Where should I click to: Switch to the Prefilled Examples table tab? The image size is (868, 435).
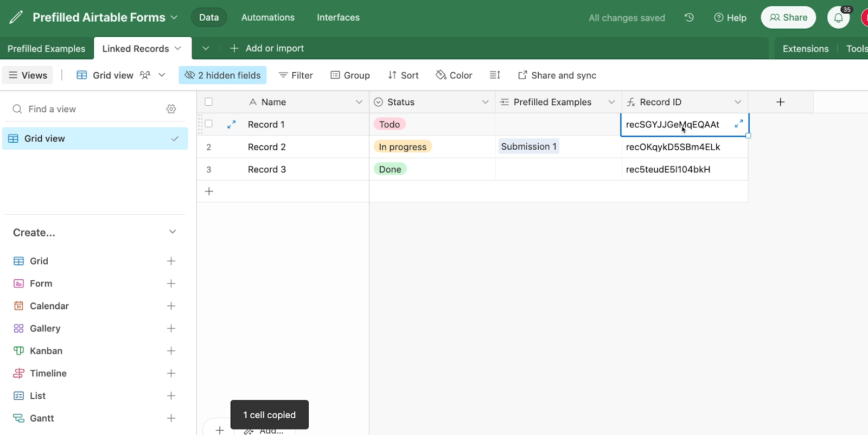pyautogui.click(x=47, y=49)
